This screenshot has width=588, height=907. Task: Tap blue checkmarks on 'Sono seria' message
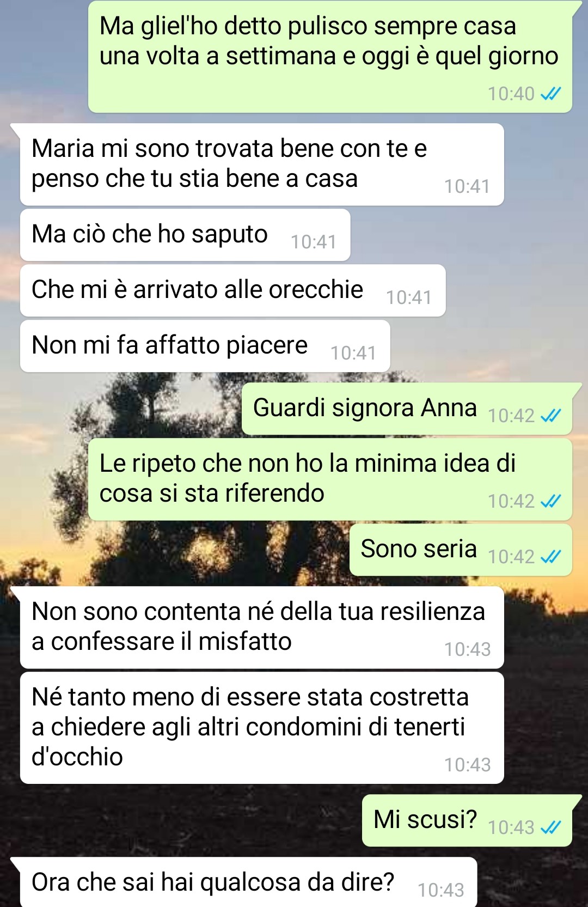pyautogui.click(x=550, y=557)
